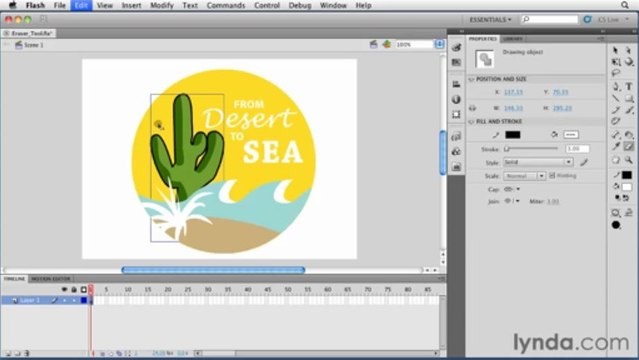Image resolution: width=639 pixels, height=360 pixels.
Task: Select the Zoom magnifier tool
Action: coord(629,160)
